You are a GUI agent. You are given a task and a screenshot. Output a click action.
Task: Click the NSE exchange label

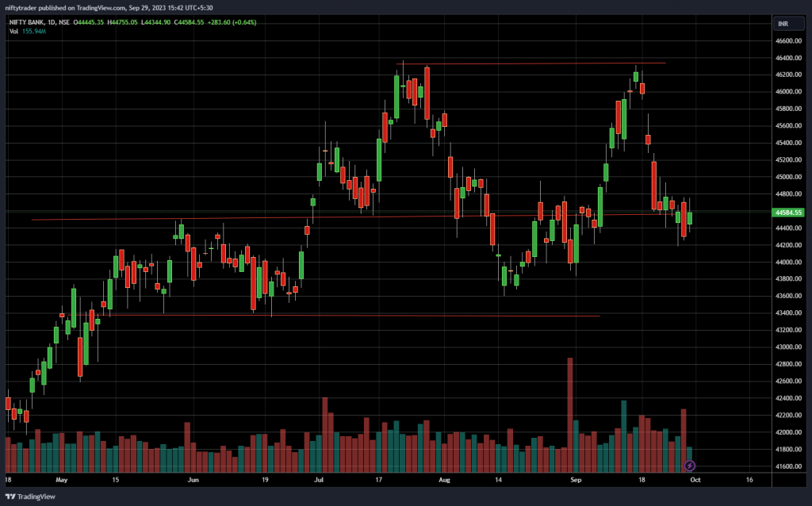63,22
